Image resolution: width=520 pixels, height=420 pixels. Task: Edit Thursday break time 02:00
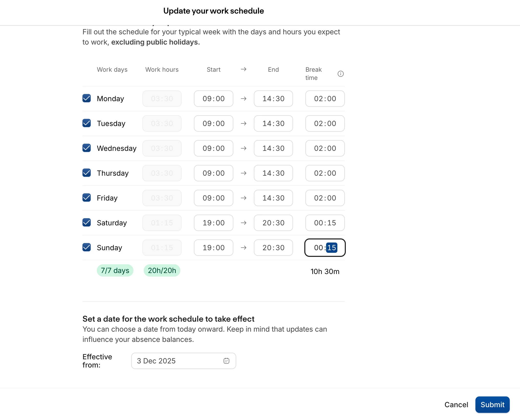coord(325,173)
